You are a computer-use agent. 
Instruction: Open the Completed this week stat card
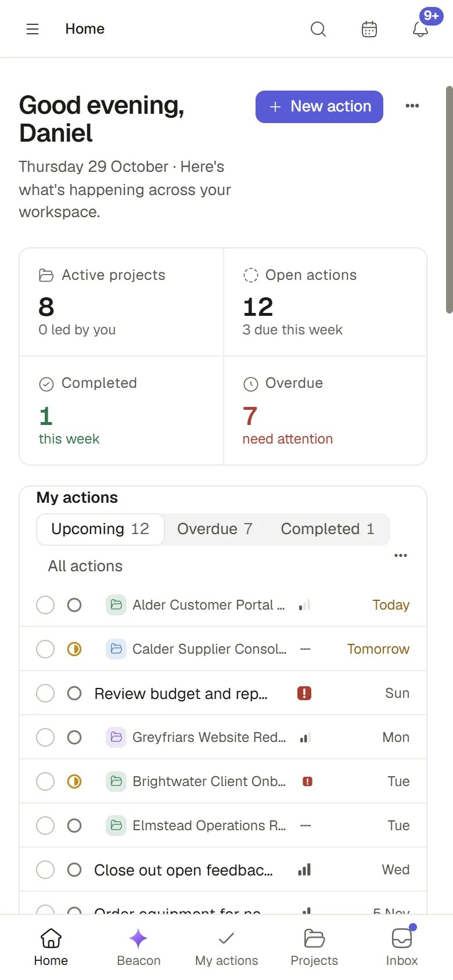click(x=121, y=410)
